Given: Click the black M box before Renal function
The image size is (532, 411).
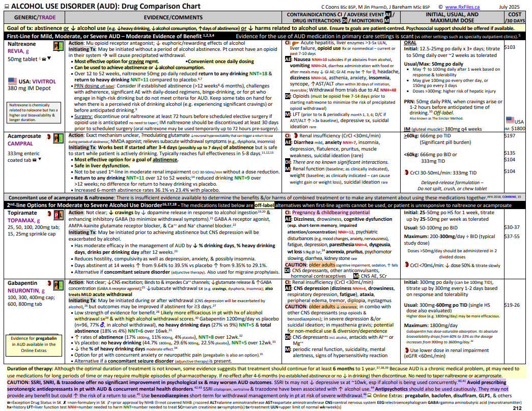Looking at the screenshot, I should click(288, 168).
